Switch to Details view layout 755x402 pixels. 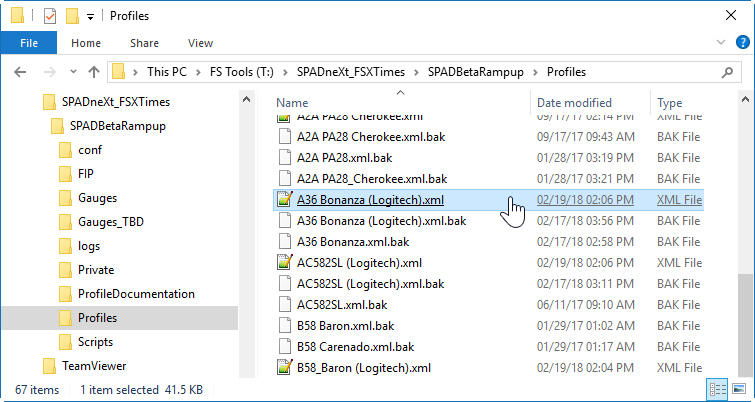(717, 389)
